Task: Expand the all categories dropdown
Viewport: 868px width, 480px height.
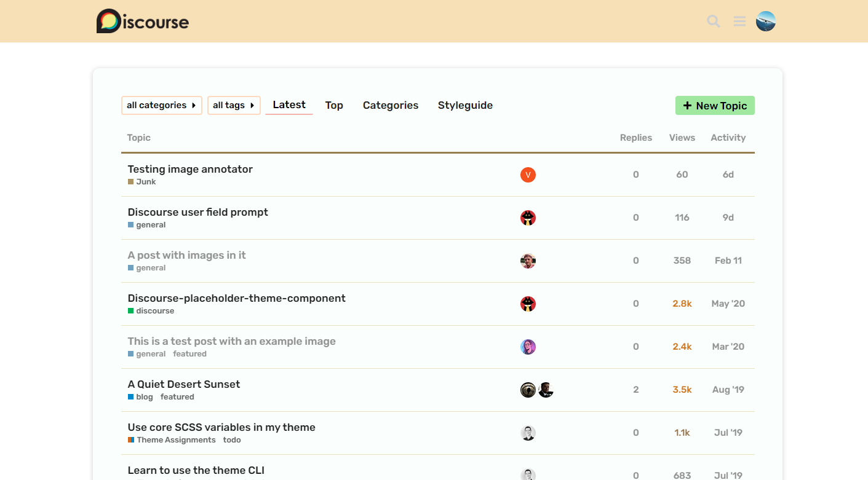Action: click(162, 105)
